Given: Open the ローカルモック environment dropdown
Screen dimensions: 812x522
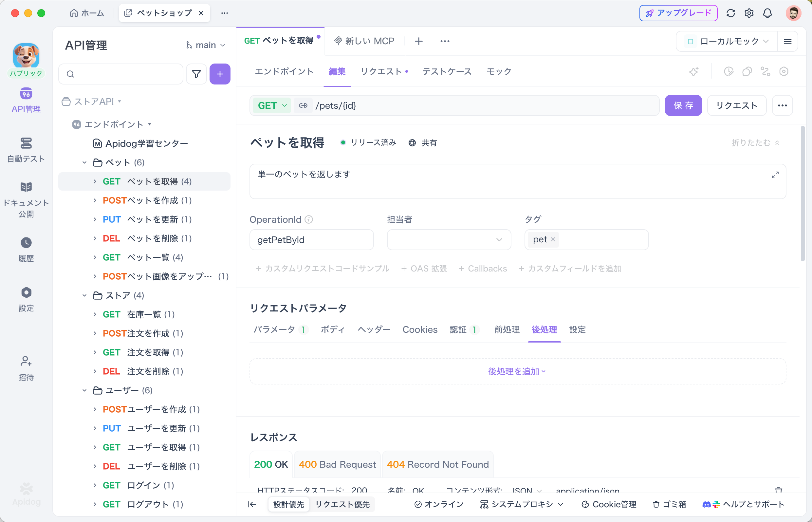Looking at the screenshot, I should point(727,41).
